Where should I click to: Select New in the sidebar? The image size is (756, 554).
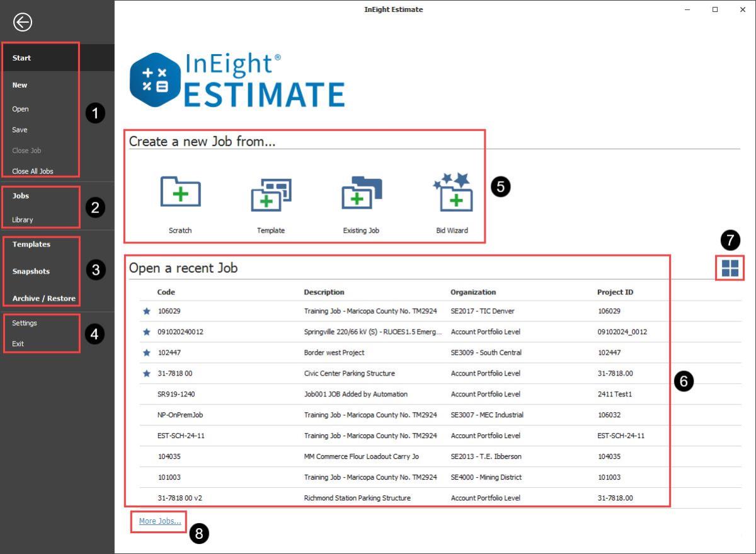click(20, 85)
